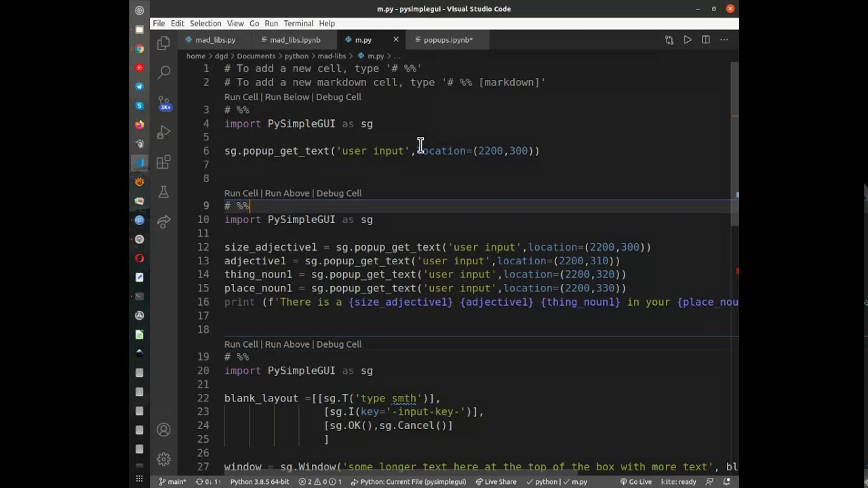The image size is (868, 488).
Task: Select the m.py editor tab
Action: pyautogui.click(x=363, y=40)
